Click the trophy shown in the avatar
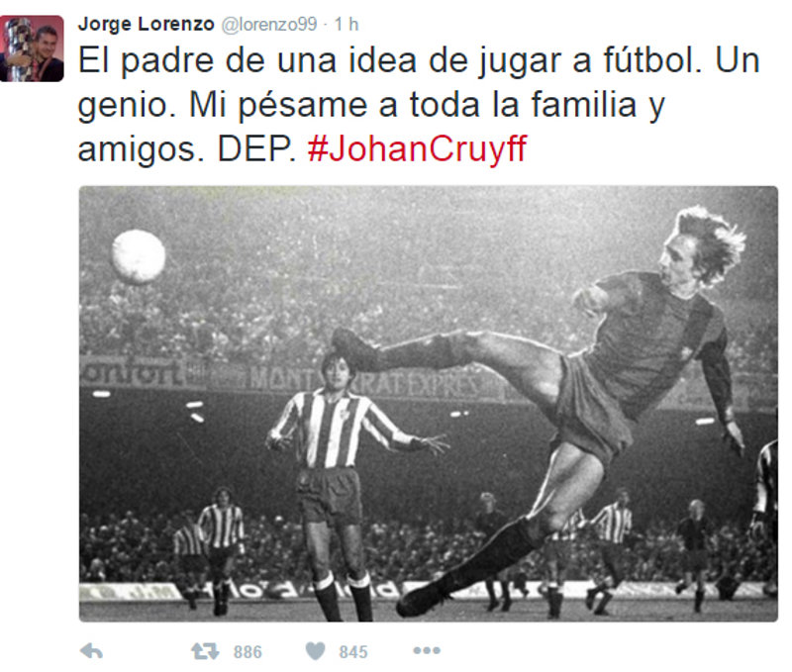Viewport: 792px width, 672px height. [x=18, y=48]
